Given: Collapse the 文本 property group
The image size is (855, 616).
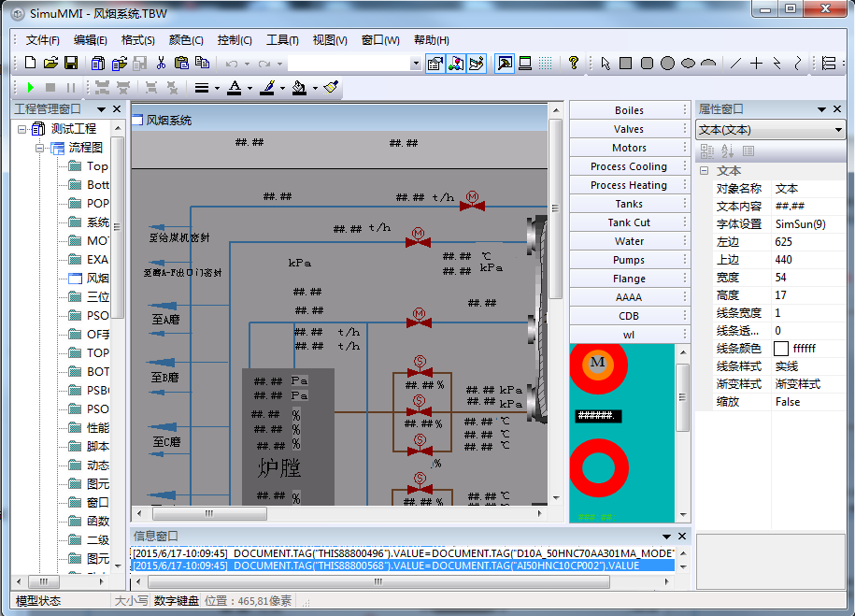Looking at the screenshot, I should (704, 171).
